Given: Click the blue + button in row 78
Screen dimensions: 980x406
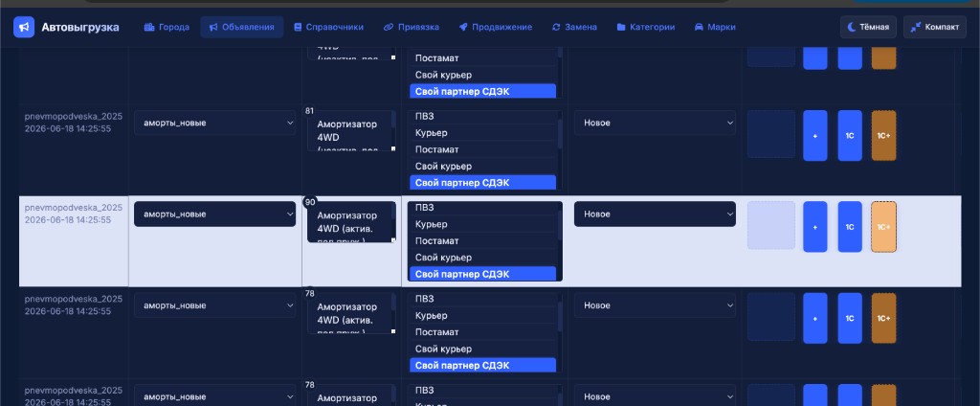Looking at the screenshot, I should tap(815, 319).
